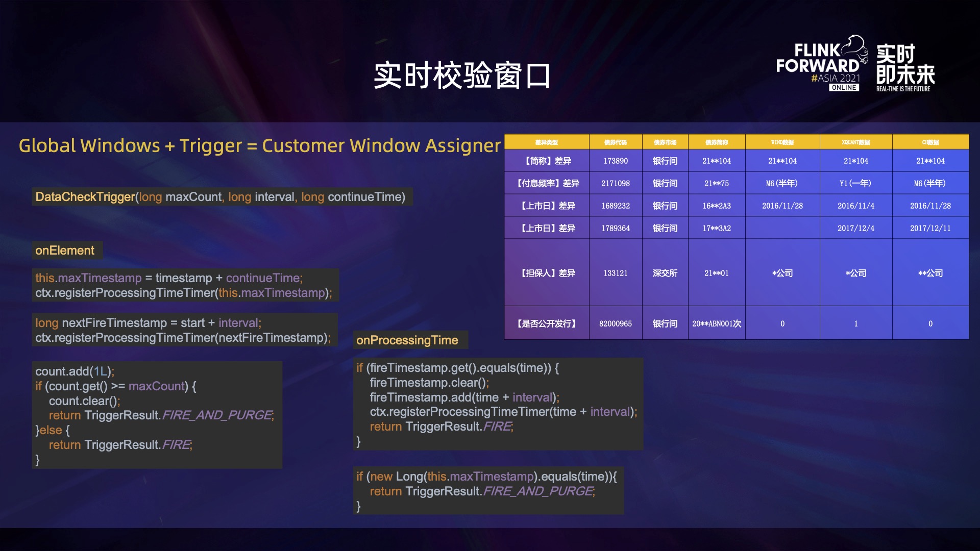Click bond code cell 82000965
980x551 pixels.
click(x=615, y=323)
